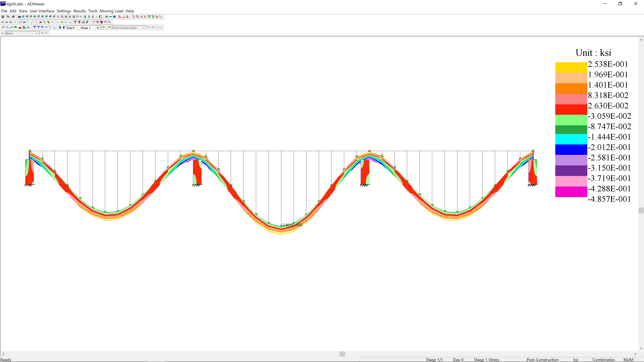Toggle the node display icon
The height and width of the screenshot is (362, 644).
20,22
